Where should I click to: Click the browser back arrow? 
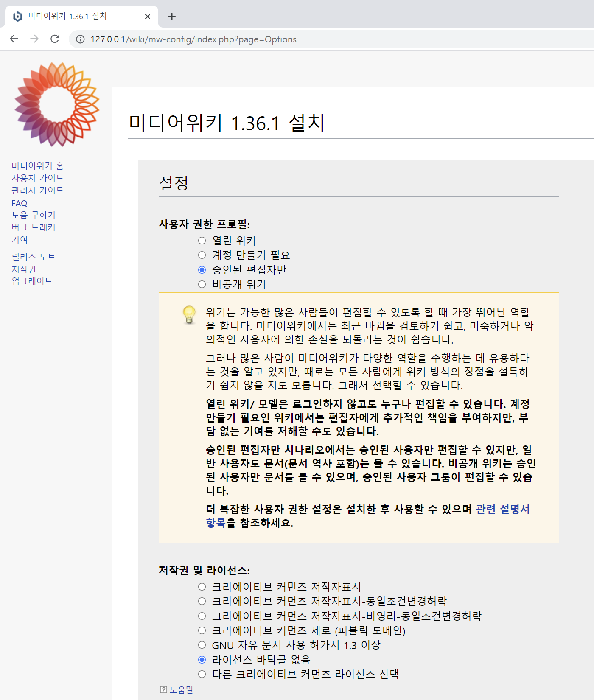tap(14, 39)
